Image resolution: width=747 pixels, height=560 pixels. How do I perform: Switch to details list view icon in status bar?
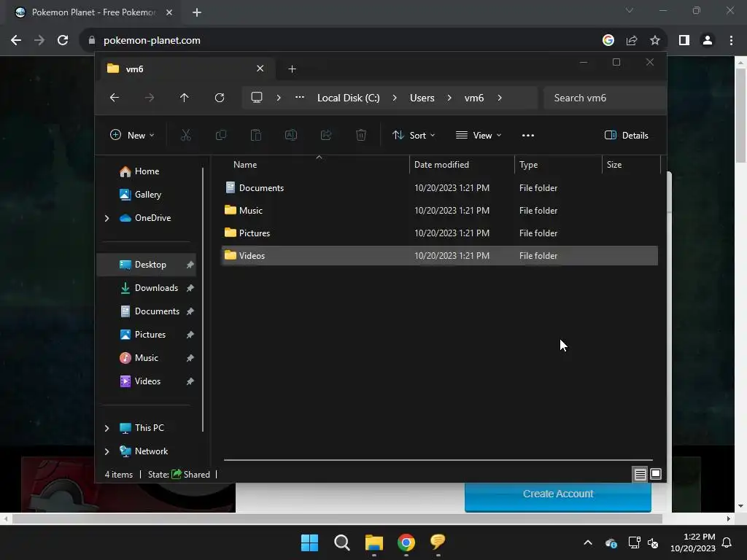pos(640,474)
